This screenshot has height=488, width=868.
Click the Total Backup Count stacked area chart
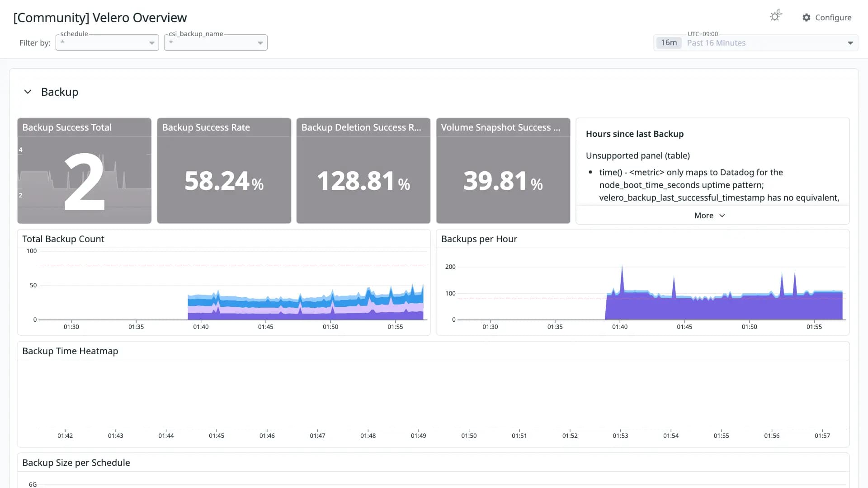coord(306,302)
